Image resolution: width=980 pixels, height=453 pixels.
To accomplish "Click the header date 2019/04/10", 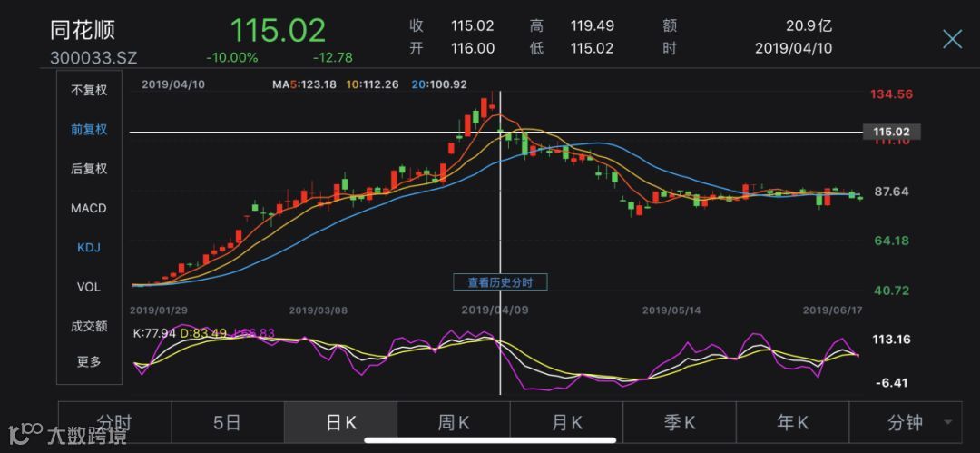I will (x=794, y=48).
